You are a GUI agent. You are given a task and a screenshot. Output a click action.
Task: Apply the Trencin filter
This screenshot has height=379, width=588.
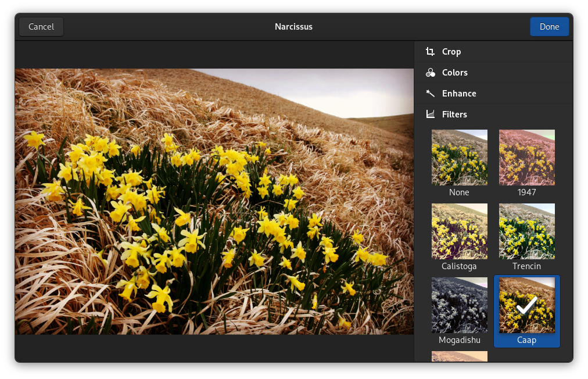(x=526, y=231)
